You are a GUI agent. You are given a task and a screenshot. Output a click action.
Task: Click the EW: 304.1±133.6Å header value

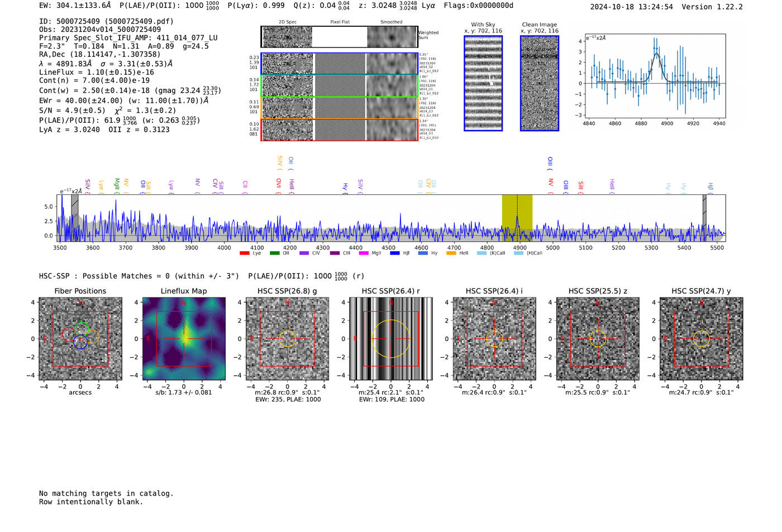[x=75, y=6]
